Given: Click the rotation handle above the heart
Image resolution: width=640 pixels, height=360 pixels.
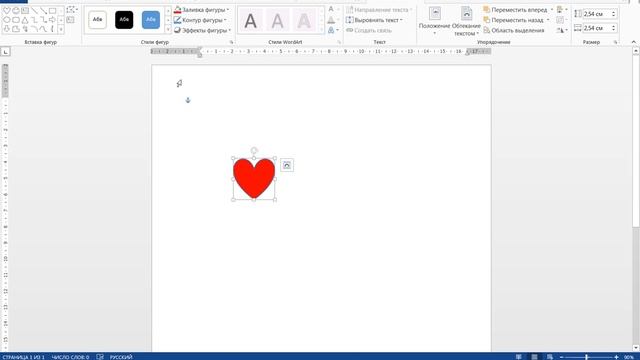Looking at the screenshot, I should [x=254, y=151].
